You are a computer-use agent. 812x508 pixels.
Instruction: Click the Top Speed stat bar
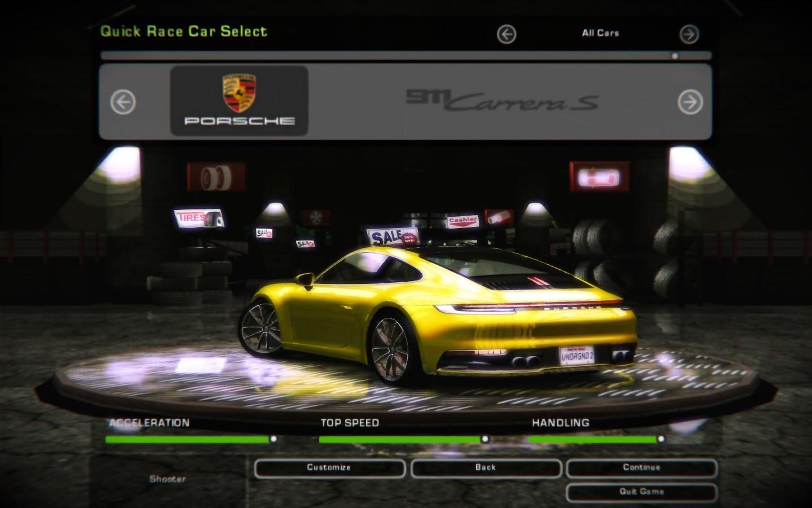pyautogui.click(x=404, y=439)
